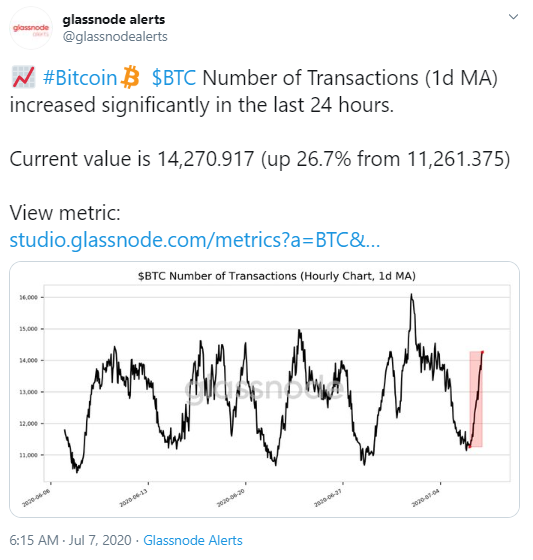Click the orange Bitcoin logo emoji
Viewport: 533px width, 560px height.
(x=130, y=77)
